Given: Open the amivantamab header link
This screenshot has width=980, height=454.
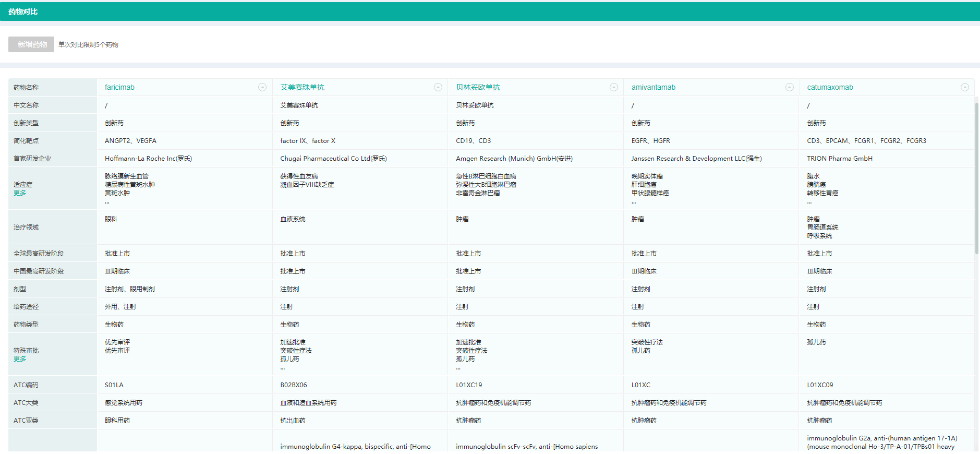Looking at the screenshot, I should 653,87.
